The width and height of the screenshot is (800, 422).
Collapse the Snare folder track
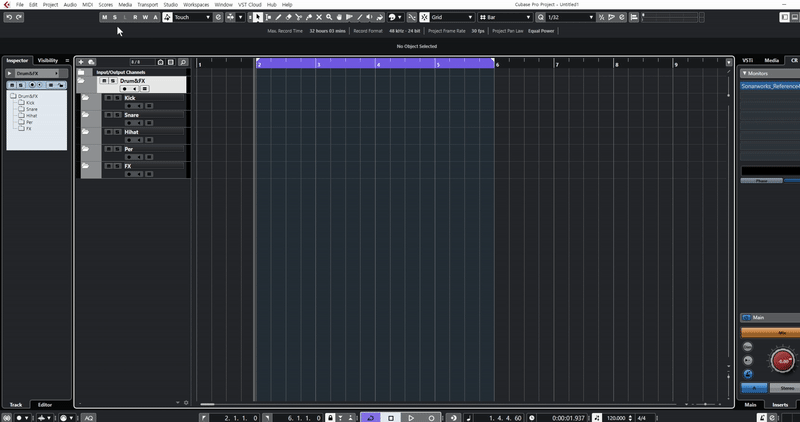coord(85,115)
